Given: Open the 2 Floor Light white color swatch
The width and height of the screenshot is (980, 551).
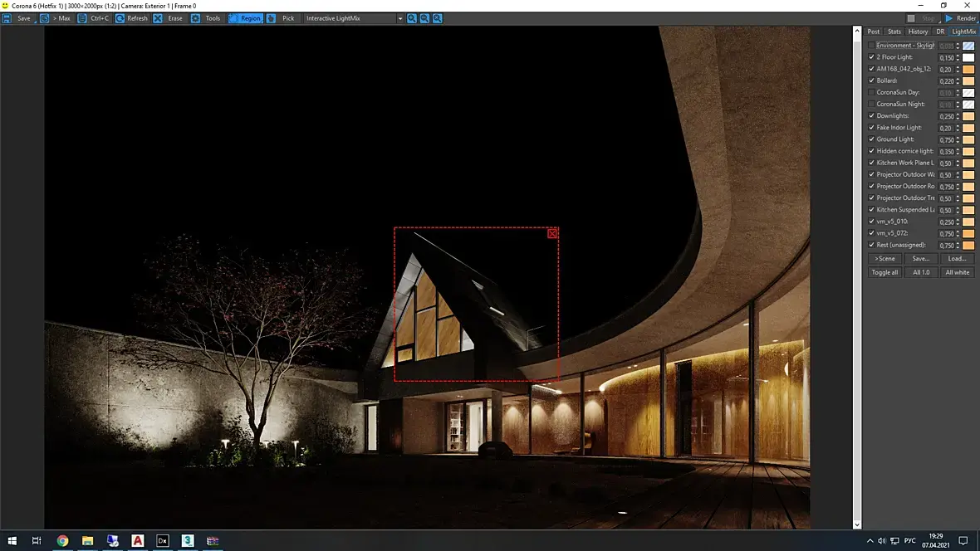Looking at the screenshot, I should click(x=968, y=57).
